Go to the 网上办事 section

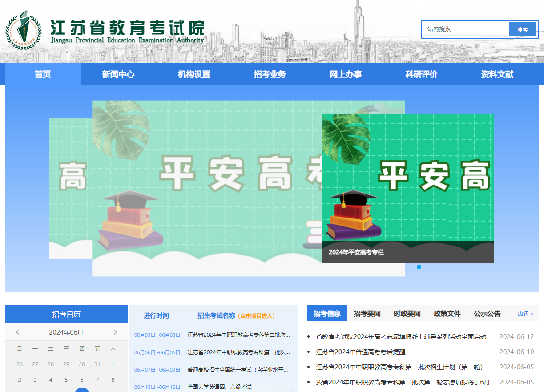pyautogui.click(x=347, y=74)
